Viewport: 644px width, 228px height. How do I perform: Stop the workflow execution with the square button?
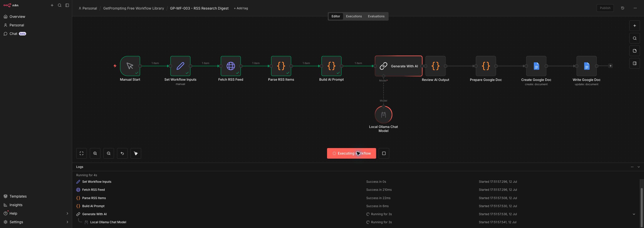[x=384, y=153]
